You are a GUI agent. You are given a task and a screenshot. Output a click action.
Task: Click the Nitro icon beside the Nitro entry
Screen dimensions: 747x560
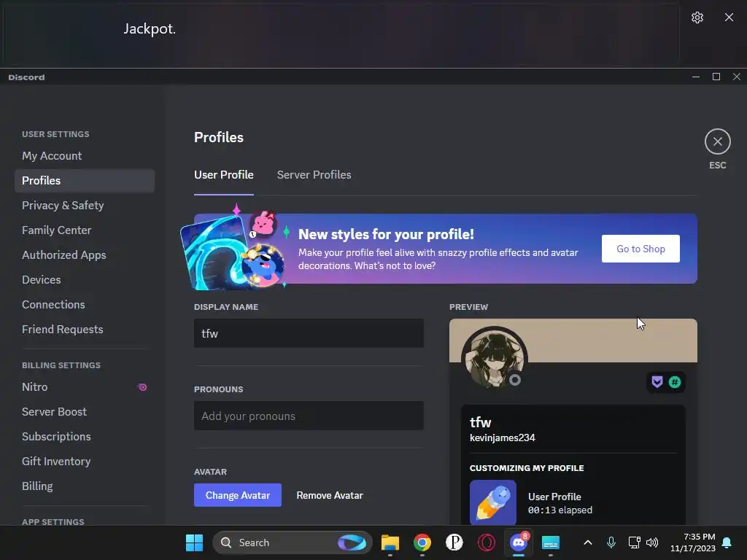142,387
